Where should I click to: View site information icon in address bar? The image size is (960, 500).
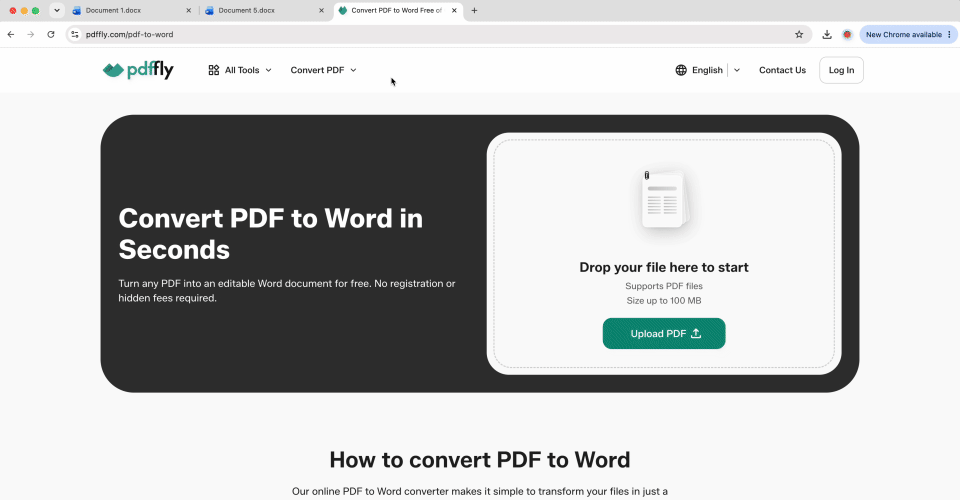(75, 34)
